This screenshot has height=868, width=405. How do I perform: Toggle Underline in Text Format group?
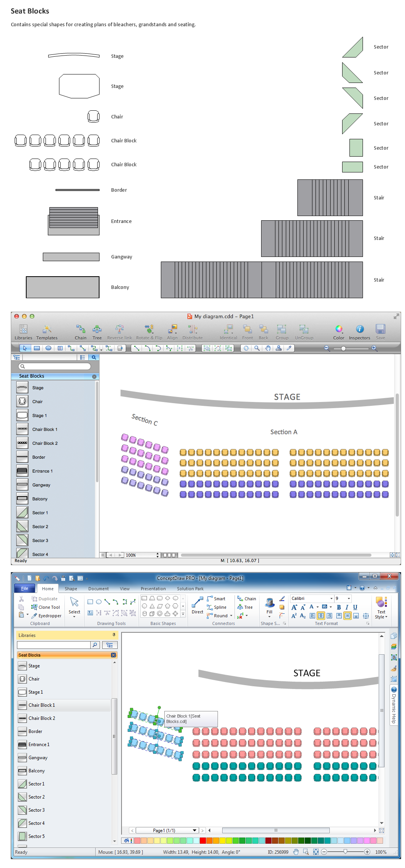355,607
